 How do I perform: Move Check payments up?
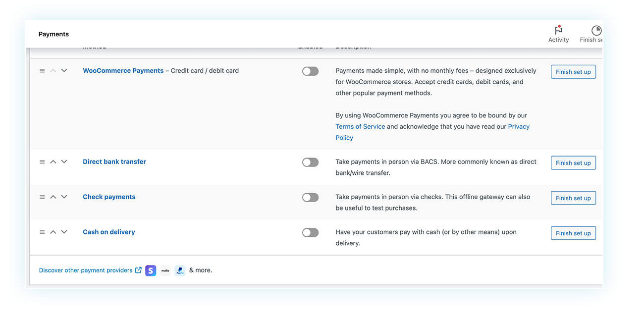[53, 197]
